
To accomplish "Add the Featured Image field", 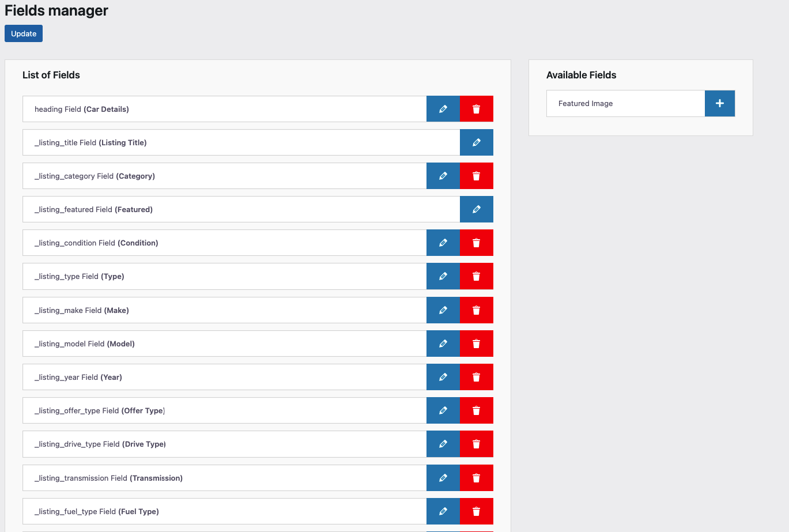I will coord(719,103).
